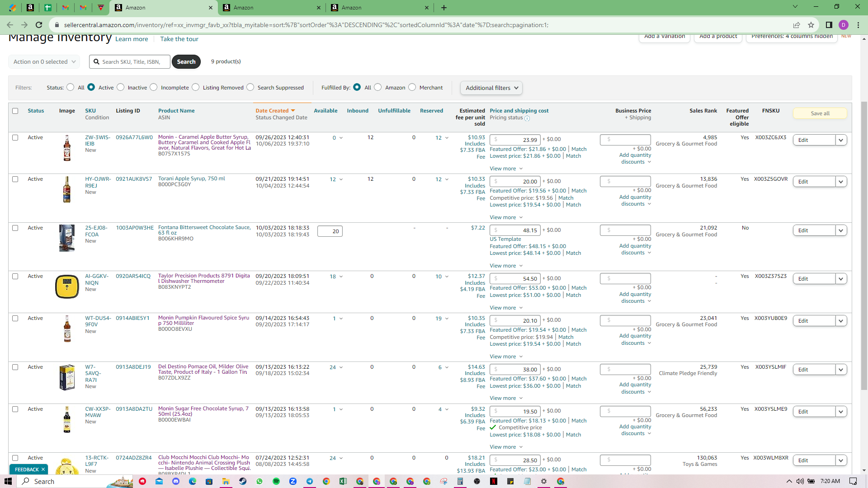Image resolution: width=868 pixels, height=488 pixels.
Task: Open the Learn more link
Action: (132, 39)
